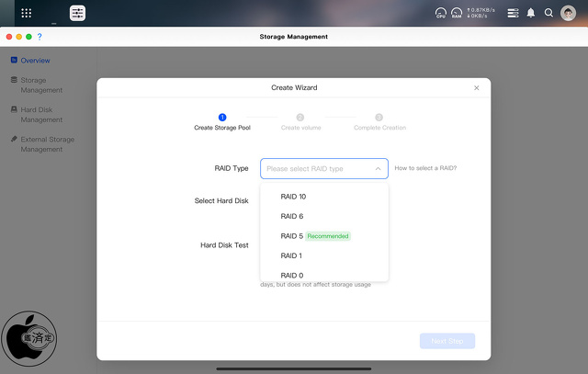This screenshot has width=588, height=374.
Task: Click the search magnifier icon
Action: click(x=548, y=13)
